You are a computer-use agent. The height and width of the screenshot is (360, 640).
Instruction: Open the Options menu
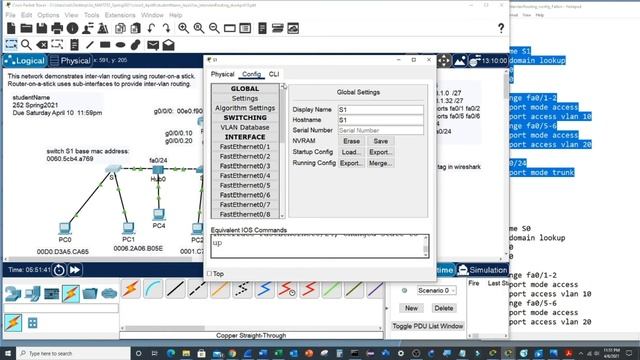[48, 15]
